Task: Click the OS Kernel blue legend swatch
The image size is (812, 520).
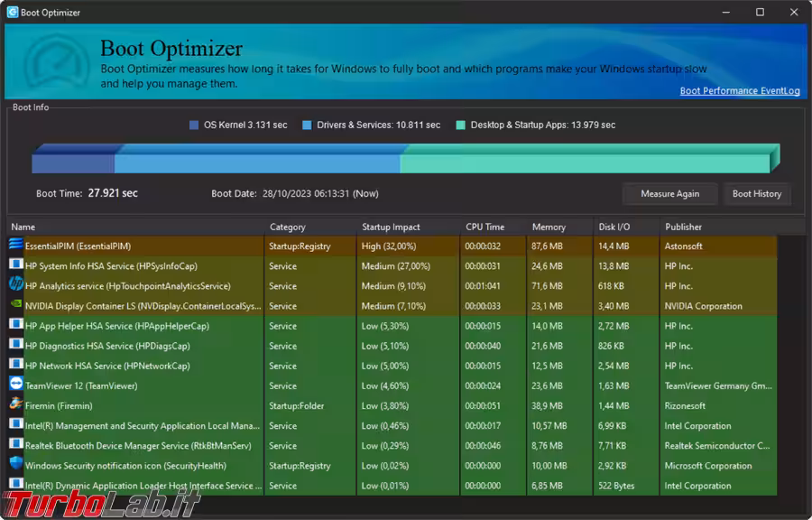Action: pos(194,125)
